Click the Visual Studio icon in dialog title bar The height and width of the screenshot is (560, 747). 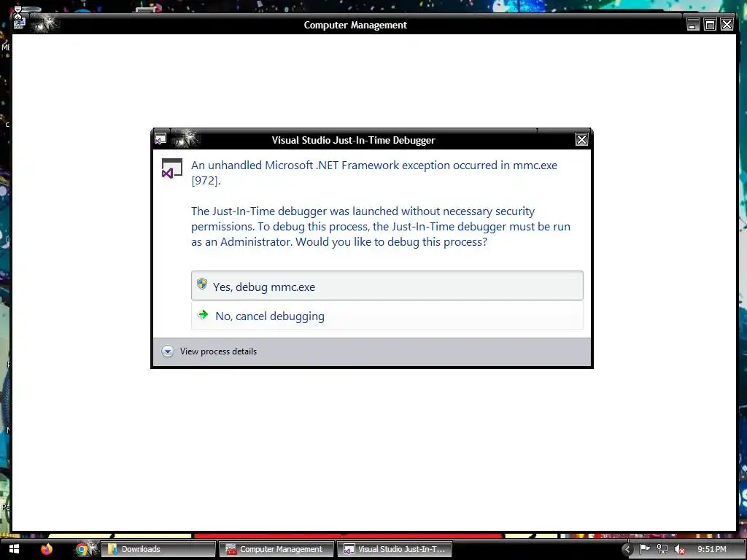pyautogui.click(x=160, y=139)
